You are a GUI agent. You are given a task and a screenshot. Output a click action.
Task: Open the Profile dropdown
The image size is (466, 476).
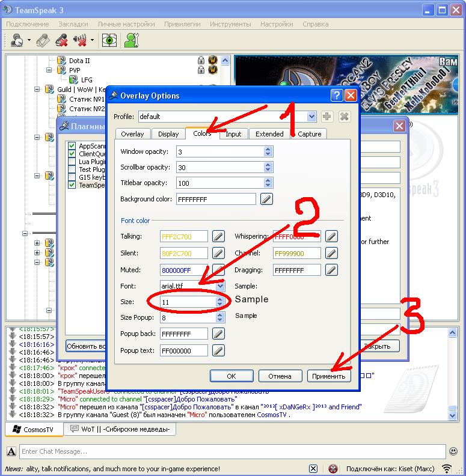(x=311, y=117)
